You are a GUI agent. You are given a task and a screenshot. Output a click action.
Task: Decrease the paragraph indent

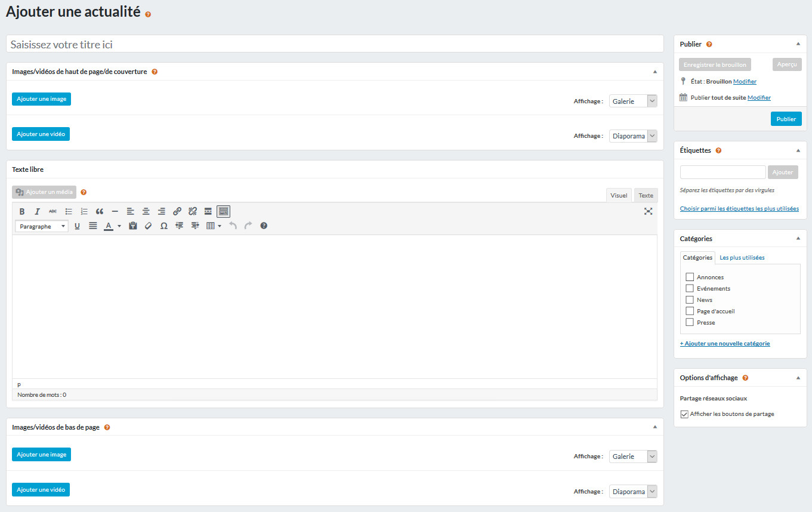[180, 226]
